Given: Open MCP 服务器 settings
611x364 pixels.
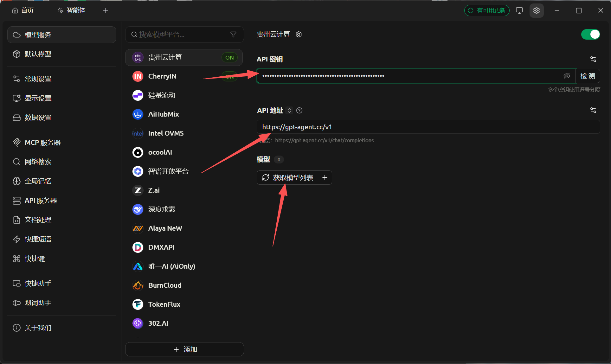Looking at the screenshot, I should tap(62, 143).
